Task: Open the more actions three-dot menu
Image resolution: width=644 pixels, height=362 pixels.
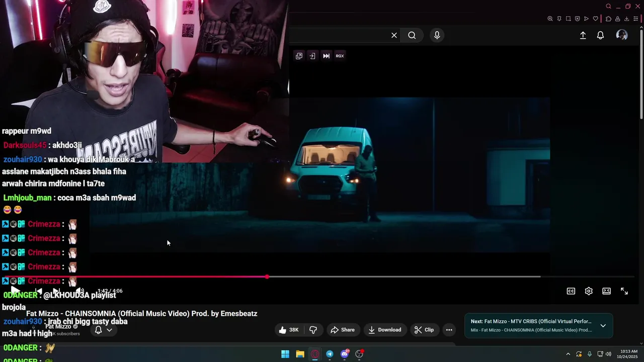Action: coord(449,330)
